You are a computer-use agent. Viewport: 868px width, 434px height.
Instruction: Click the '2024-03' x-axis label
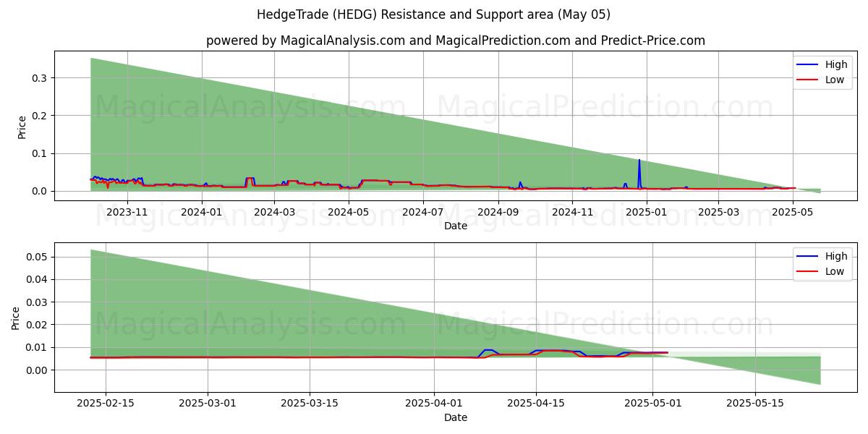click(x=275, y=212)
